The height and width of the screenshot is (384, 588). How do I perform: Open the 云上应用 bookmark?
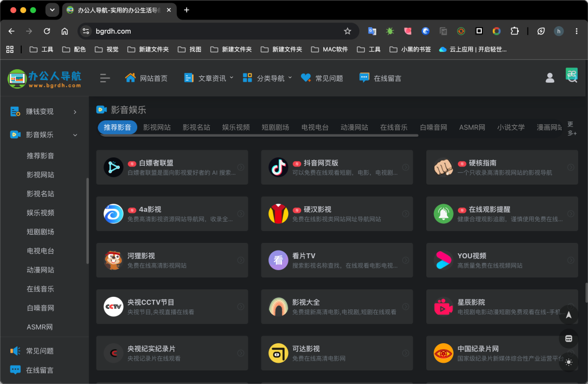click(473, 50)
